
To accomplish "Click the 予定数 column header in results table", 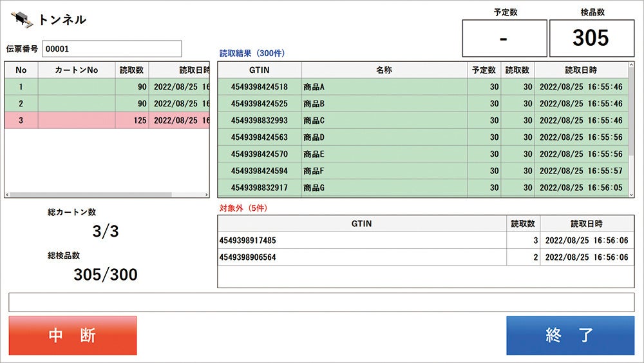I will [x=484, y=70].
